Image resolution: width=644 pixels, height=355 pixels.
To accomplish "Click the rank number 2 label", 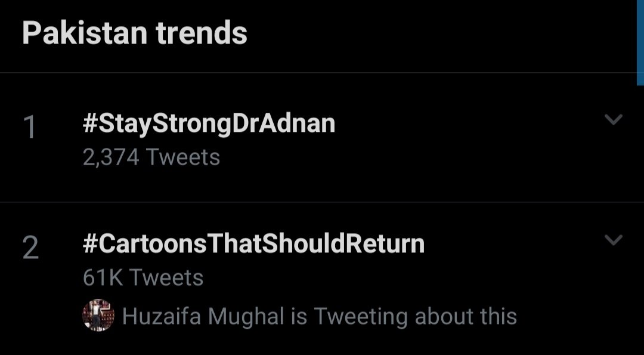I will click(x=30, y=248).
